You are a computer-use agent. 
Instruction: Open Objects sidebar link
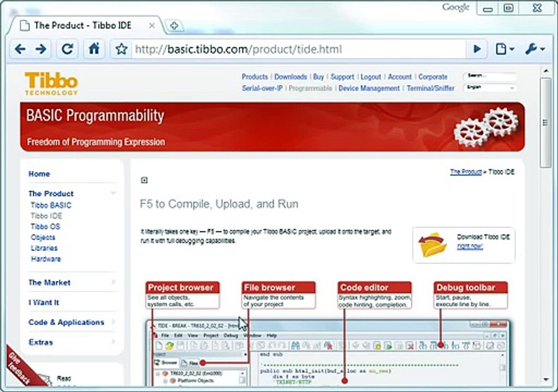[x=43, y=237]
